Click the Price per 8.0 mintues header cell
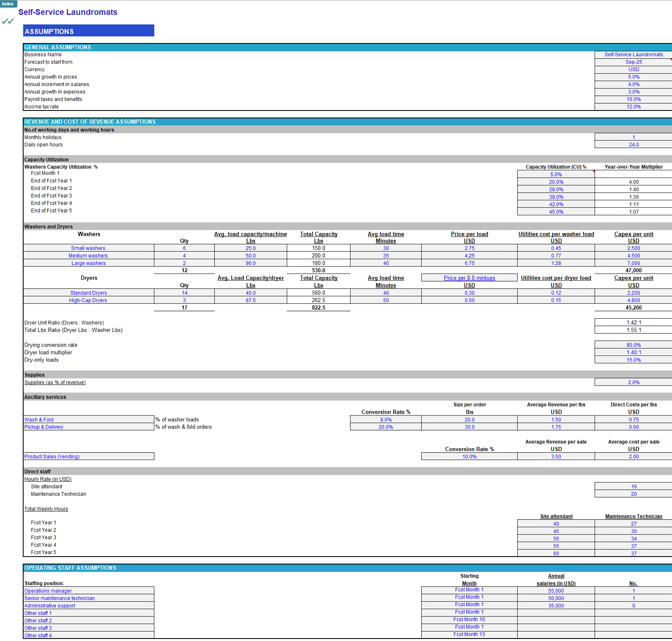This screenshot has height=641, width=672. point(469,278)
